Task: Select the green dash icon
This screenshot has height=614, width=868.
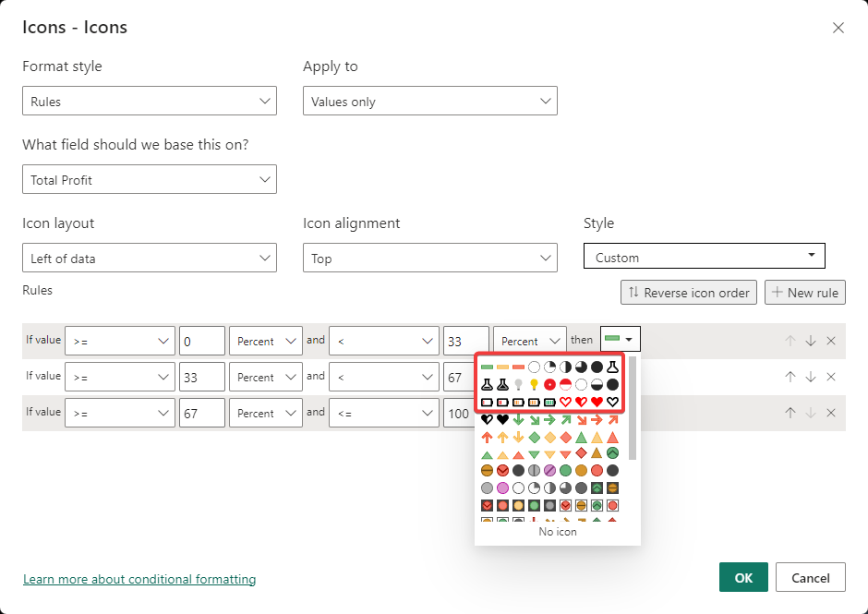Action: click(487, 367)
